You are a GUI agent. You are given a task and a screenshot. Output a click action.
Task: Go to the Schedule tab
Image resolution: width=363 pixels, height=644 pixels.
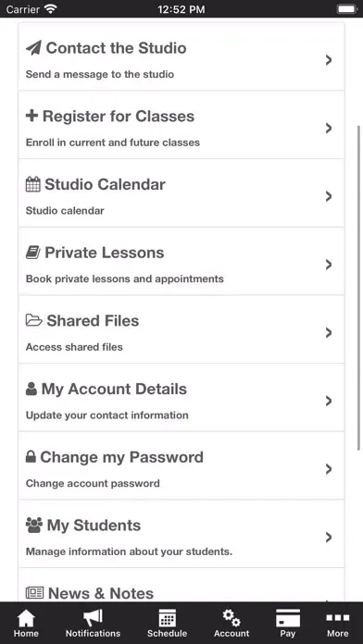[167, 623]
